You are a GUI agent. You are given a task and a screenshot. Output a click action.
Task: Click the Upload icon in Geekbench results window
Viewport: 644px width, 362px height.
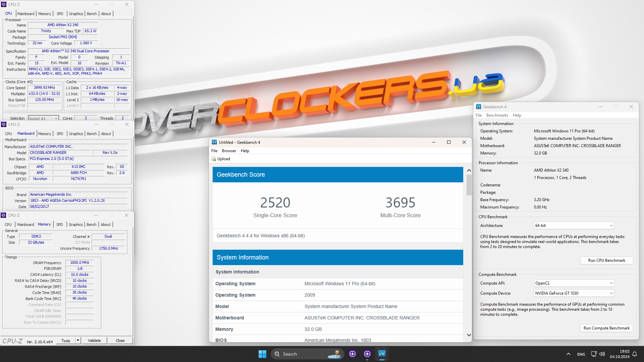coord(214,159)
